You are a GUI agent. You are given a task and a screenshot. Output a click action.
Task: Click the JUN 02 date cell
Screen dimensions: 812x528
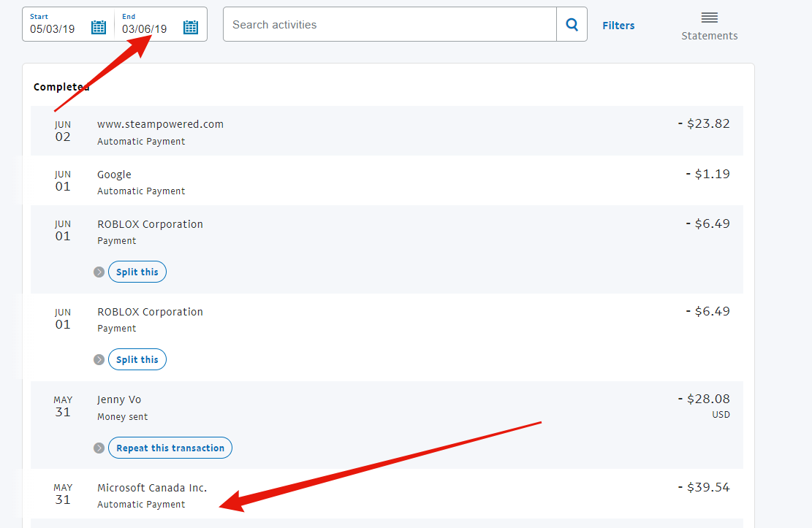(x=63, y=131)
